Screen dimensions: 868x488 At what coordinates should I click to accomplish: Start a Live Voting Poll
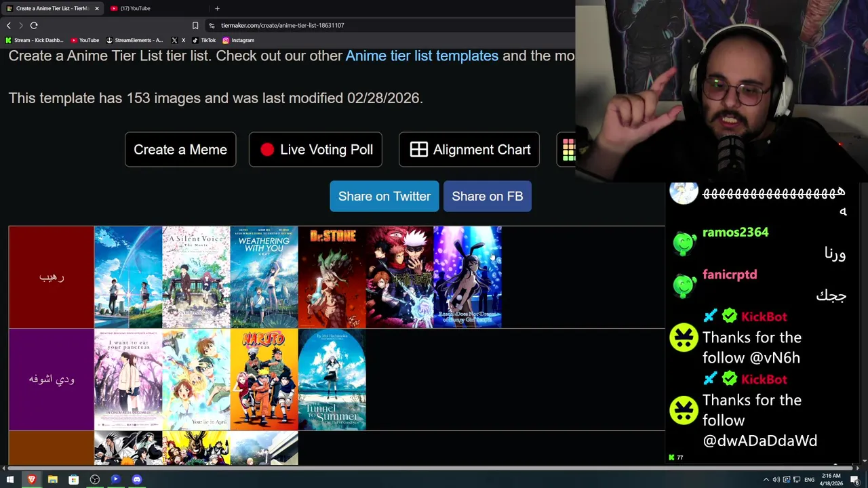click(x=315, y=150)
